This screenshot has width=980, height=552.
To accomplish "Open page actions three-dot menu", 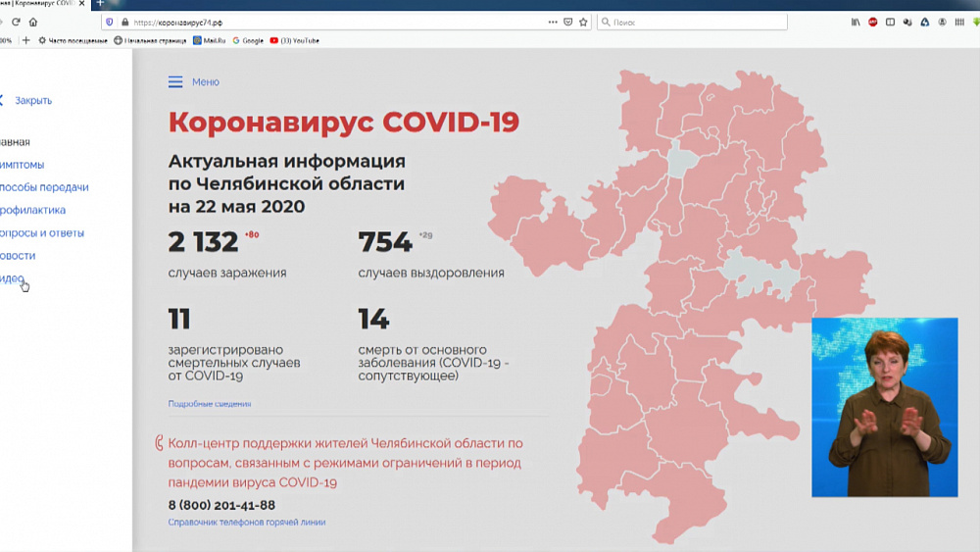I will (553, 22).
